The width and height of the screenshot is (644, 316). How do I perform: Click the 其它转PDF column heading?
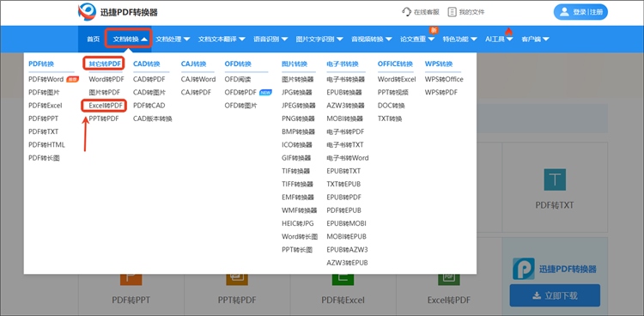coord(104,64)
